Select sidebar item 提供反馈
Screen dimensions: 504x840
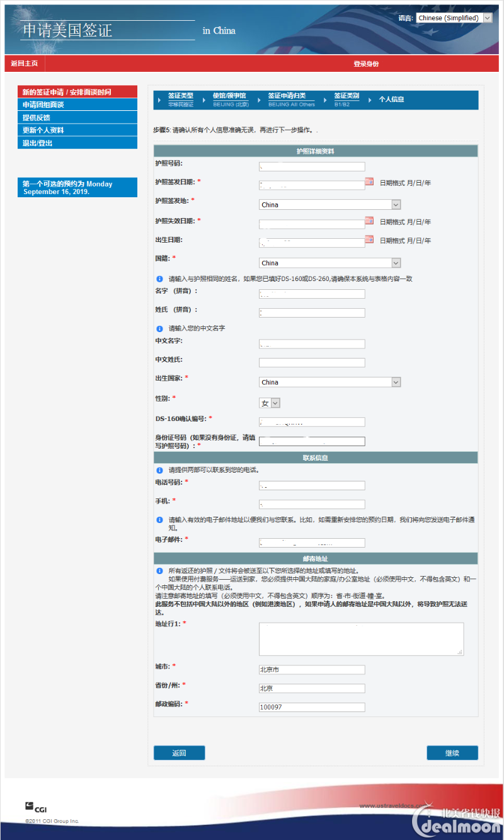click(77, 117)
